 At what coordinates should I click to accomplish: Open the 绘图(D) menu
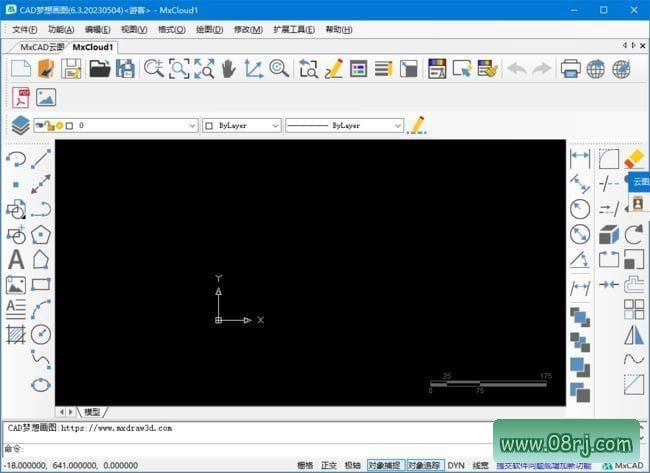209,29
